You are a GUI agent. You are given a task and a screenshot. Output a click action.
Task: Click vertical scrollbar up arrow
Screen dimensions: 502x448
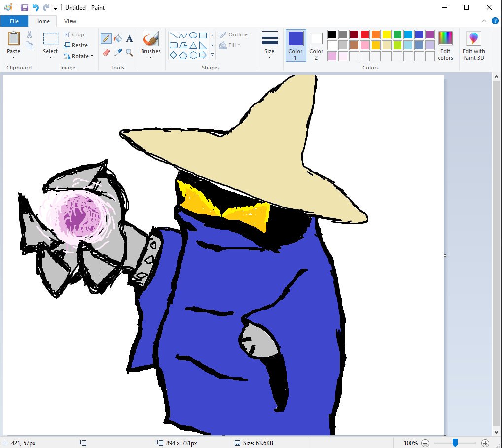496,77
